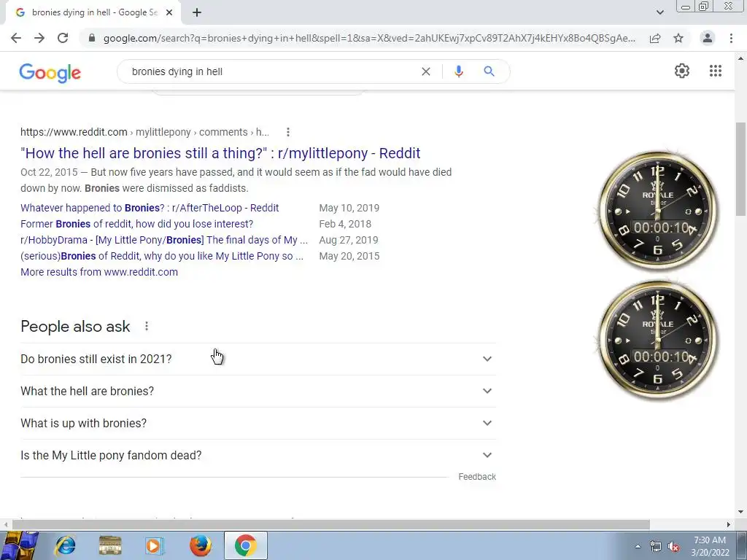The image size is (747, 560).
Task: Open the tab search dropdown arrow
Action: point(659,12)
